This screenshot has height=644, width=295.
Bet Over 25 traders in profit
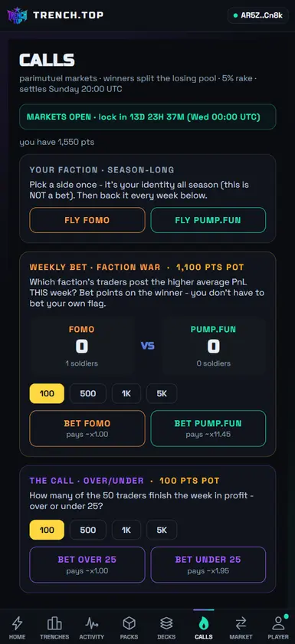87,565
